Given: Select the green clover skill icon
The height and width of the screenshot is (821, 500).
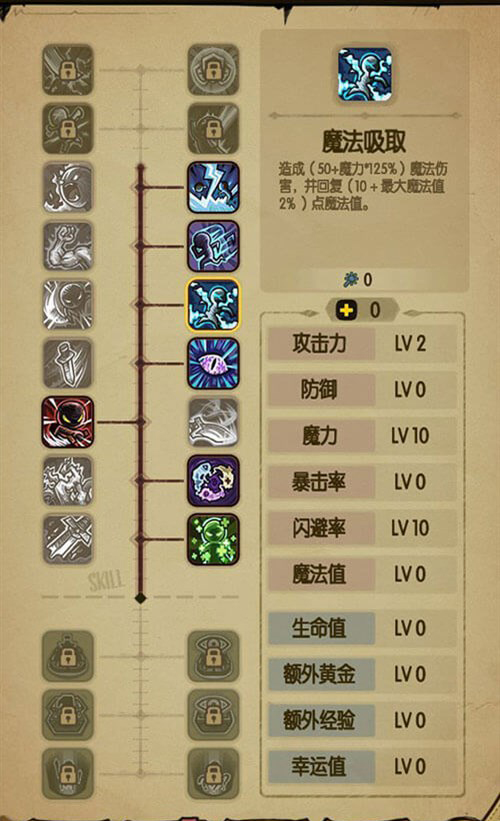Looking at the screenshot, I should 214,539.
